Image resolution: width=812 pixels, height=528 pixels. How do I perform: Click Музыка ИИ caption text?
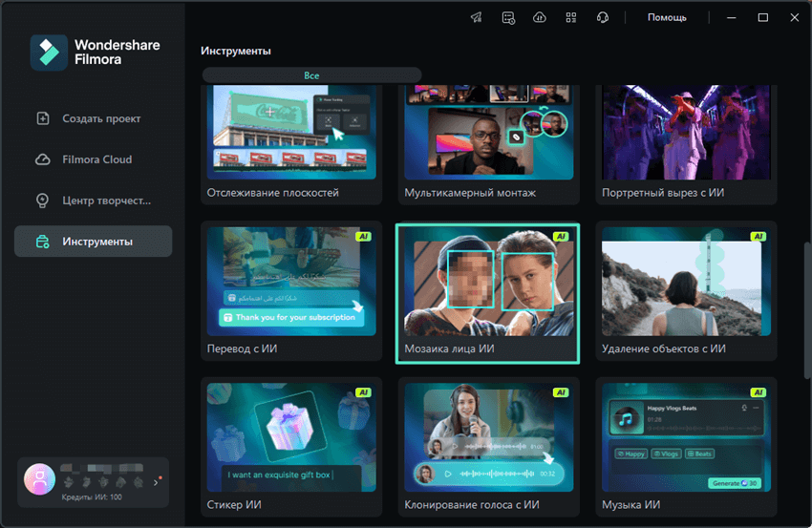coord(630,505)
